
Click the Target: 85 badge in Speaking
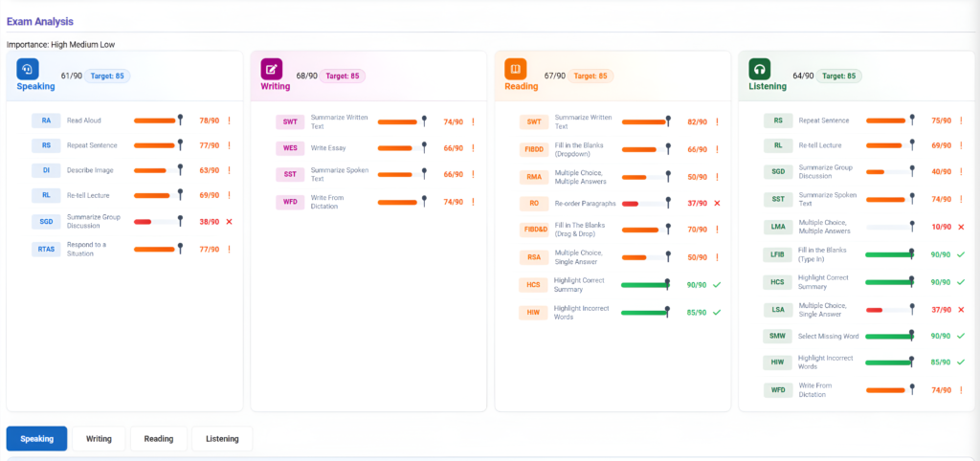(x=106, y=76)
